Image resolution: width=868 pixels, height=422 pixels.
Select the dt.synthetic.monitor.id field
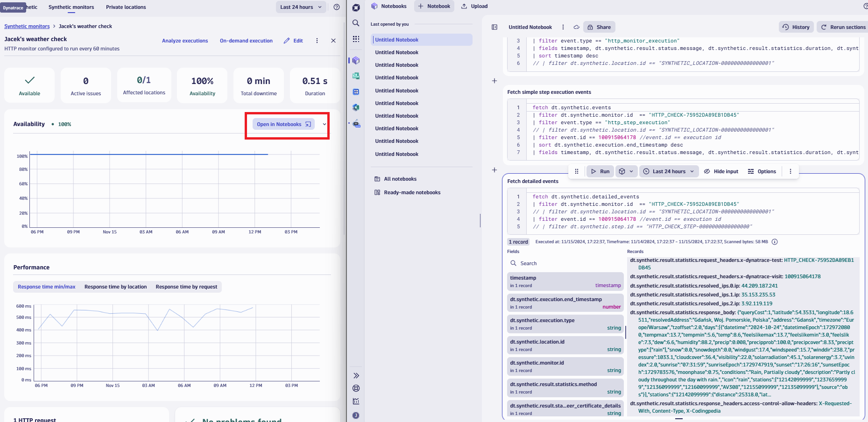click(565, 366)
